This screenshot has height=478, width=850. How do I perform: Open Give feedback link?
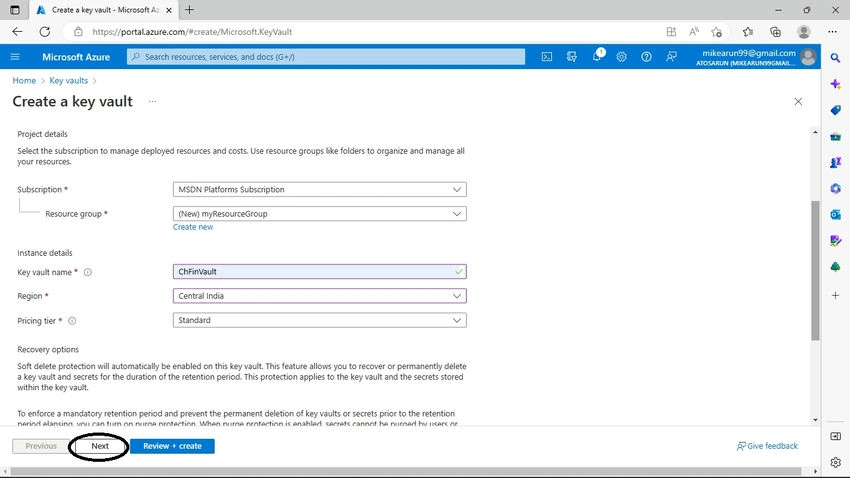[x=767, y=446]
